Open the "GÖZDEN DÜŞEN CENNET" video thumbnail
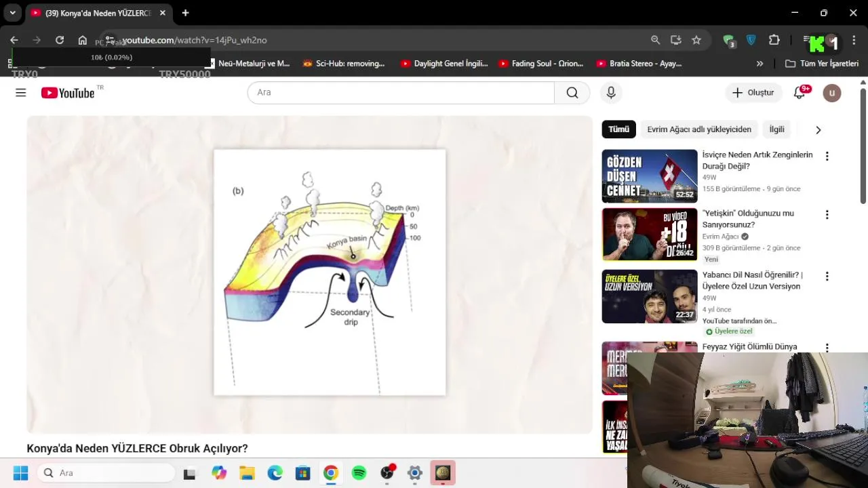The image size is (868, 488). tap(650, 176)
